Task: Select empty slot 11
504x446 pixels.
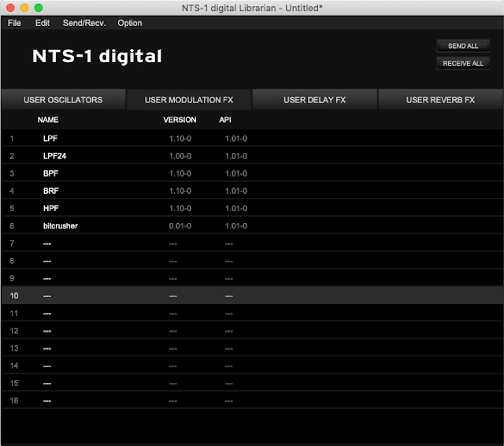Action: tap(252, 313)
